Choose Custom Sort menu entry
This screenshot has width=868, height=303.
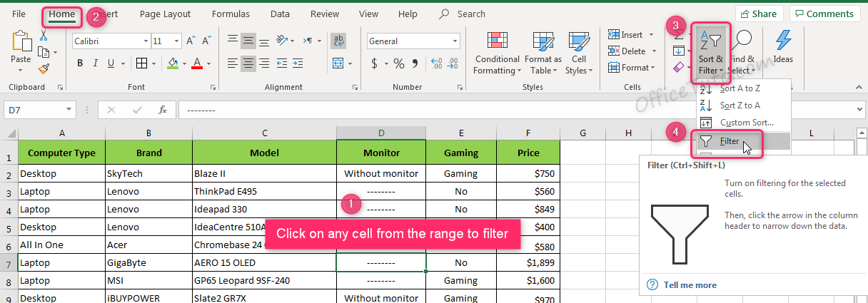pyautogui.click(x=742, y=123)
